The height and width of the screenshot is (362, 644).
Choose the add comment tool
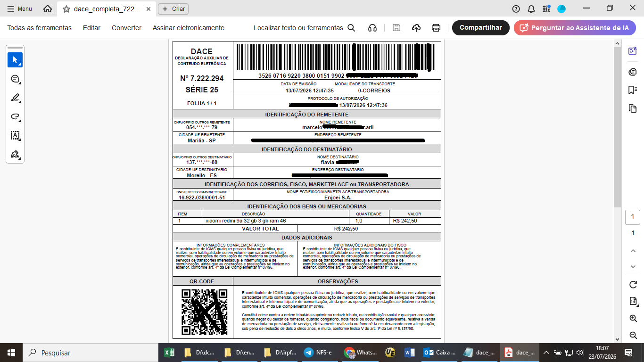coord(15,79)
